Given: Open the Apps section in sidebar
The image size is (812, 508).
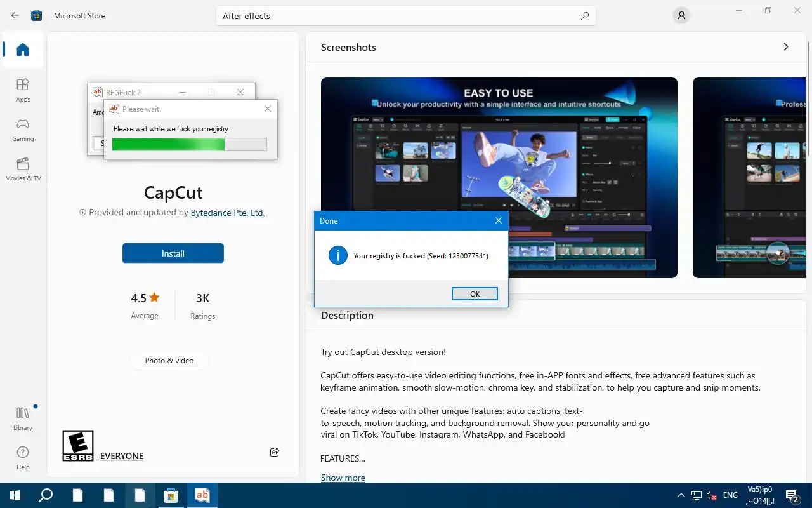Looking at the screenshot, I should pyautogui.click(x=23, y=90).
